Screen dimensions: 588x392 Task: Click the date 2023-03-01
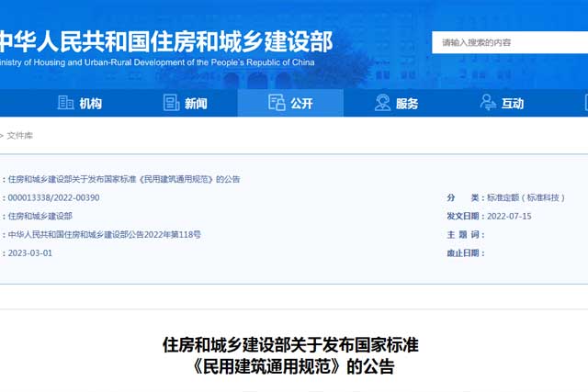click(30, 253)
